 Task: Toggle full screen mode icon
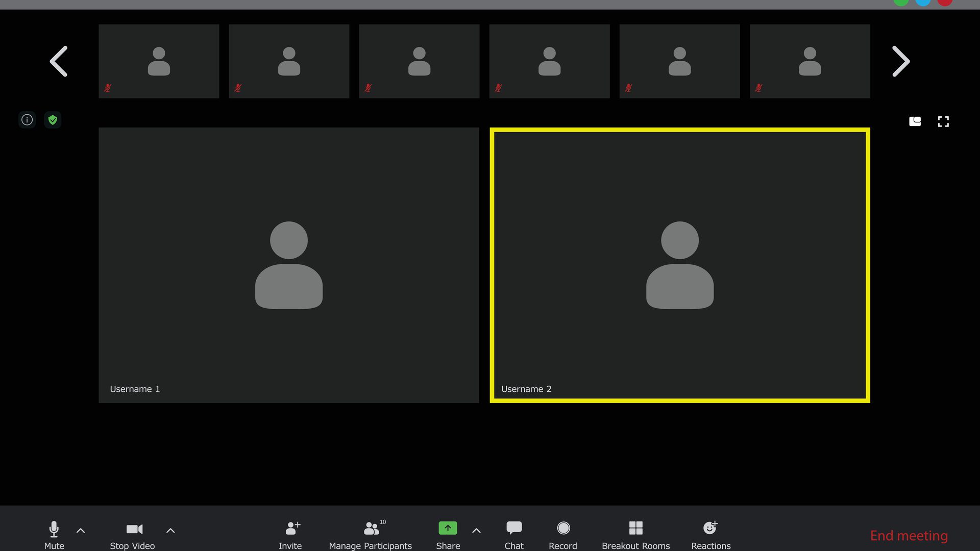tap(943, 121)
